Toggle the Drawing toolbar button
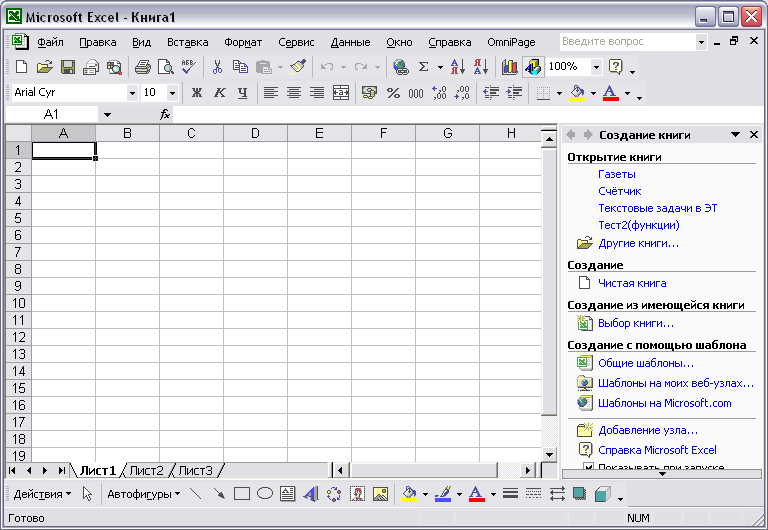The width and height of the screenshot is (768, 530). (x=533, y=67)
